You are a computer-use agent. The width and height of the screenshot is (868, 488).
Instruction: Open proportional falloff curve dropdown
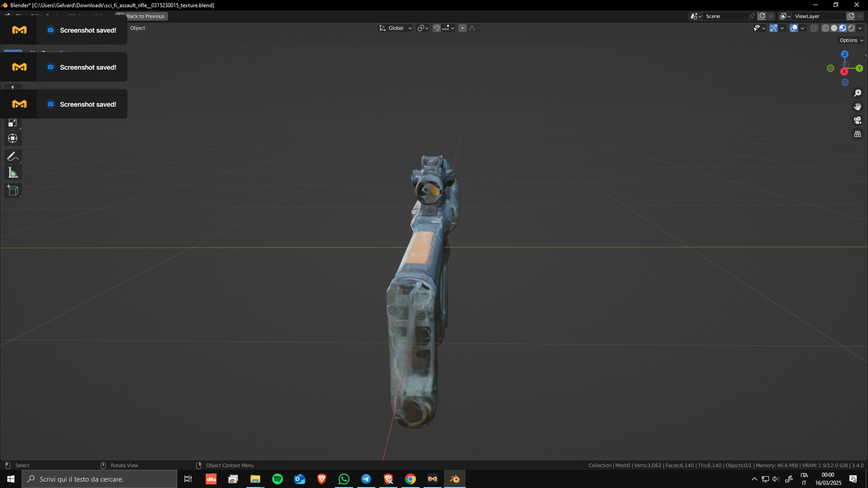474,28
